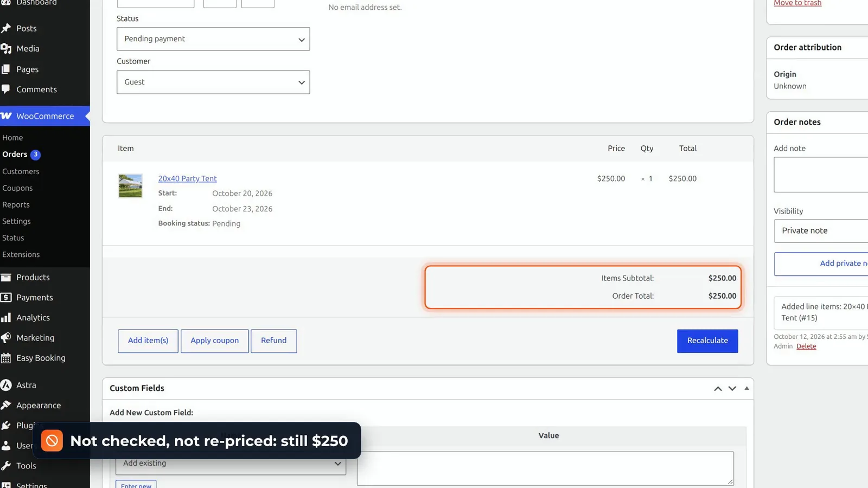This screenshot has height=488, width=868.
Task: Delete the Added line items order note
Action: [x=806, y=346]
